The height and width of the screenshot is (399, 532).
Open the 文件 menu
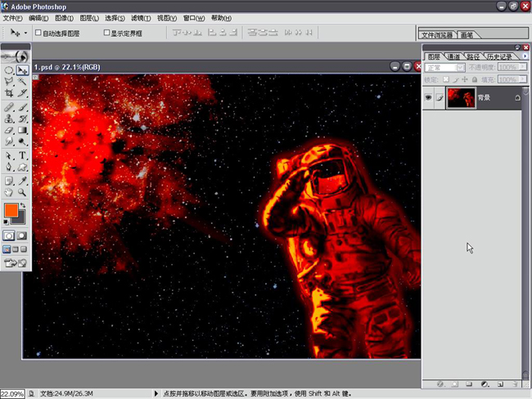coord(12,18)
